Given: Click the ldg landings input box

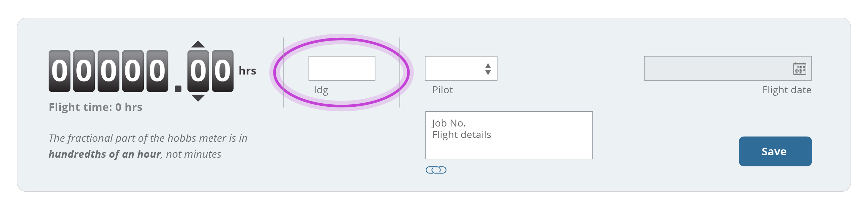Looking at the screenshot, I should 342,69.
